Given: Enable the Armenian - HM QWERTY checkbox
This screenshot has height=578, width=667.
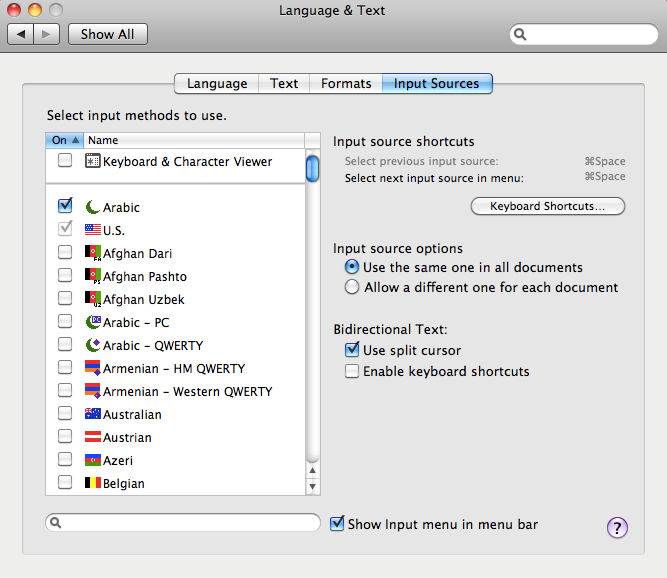Looking at the screenshot, I should (x=65, y=367).
